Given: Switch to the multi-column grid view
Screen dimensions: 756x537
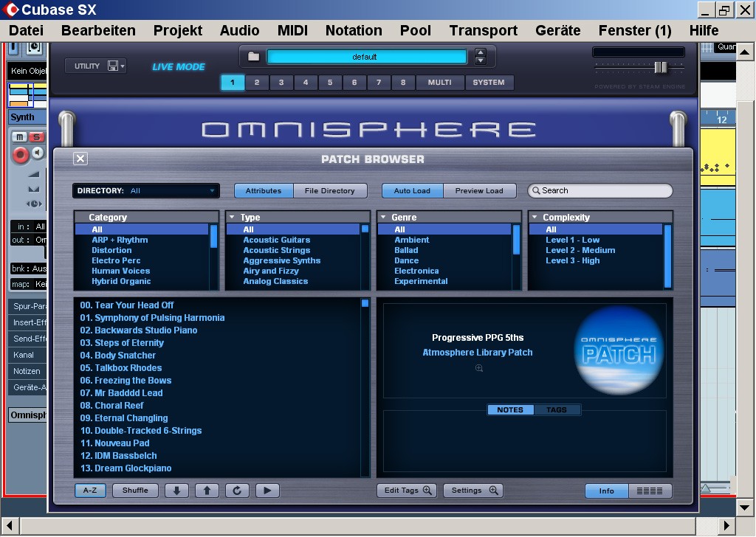Looking at the screenshot, I should point(650,491).
